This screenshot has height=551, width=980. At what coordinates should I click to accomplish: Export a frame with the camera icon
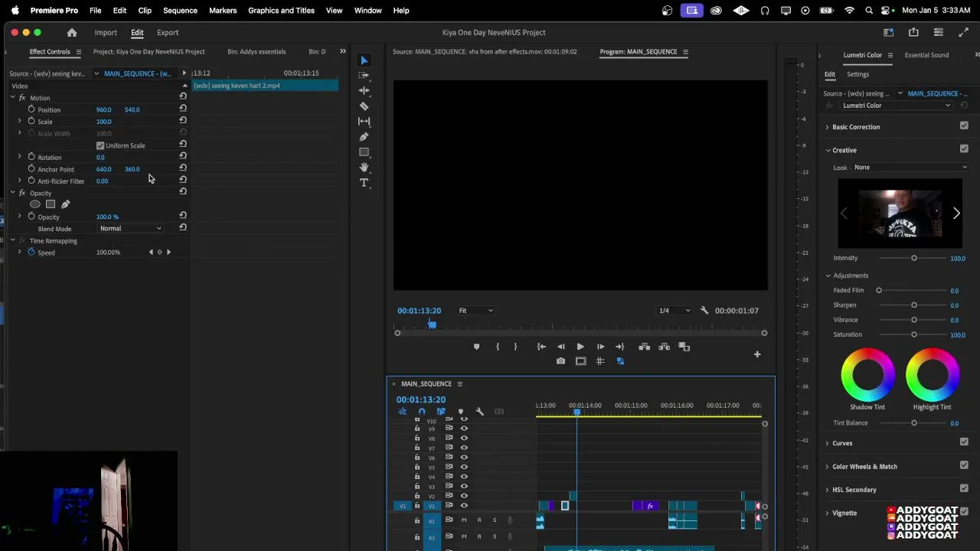[560, 361]
